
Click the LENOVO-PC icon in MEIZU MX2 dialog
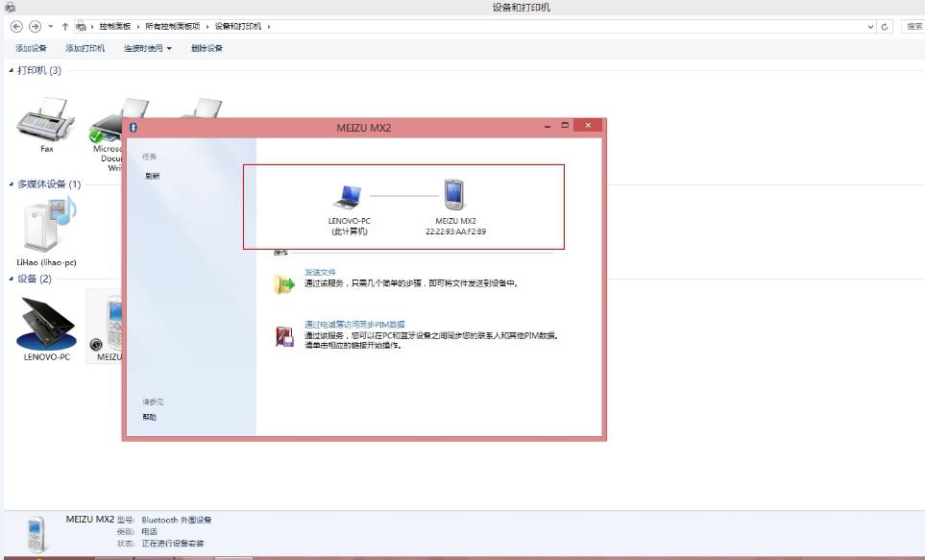coord(348,197)
